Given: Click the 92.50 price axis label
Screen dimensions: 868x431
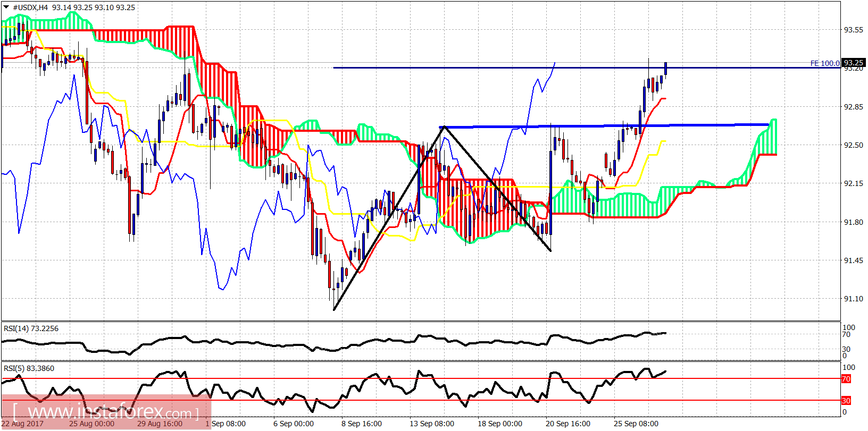Looking at the screenshot, I should click(x=854, y=145).
